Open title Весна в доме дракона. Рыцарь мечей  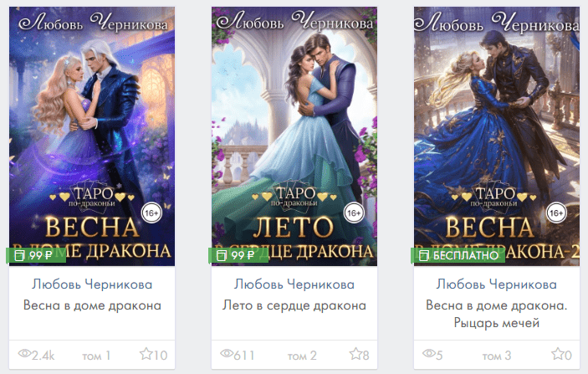pyautogui.click(x=497, y=314)
